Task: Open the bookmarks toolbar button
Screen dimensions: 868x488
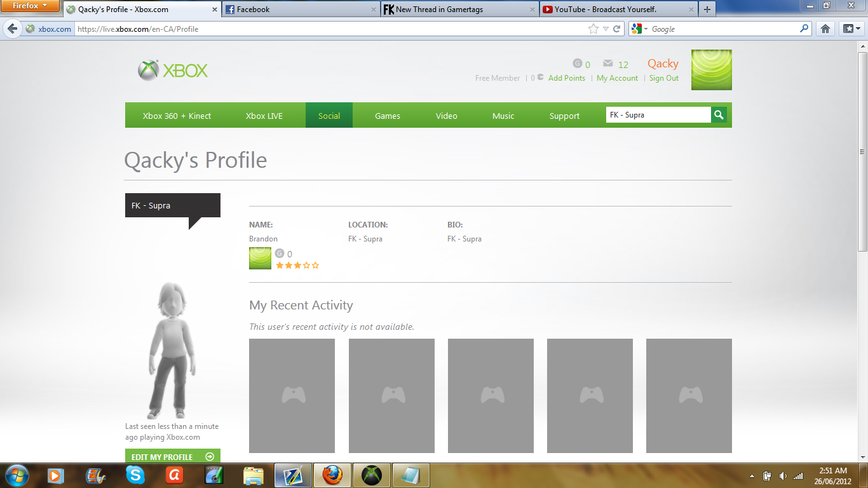Action: (x=851, y=29)
